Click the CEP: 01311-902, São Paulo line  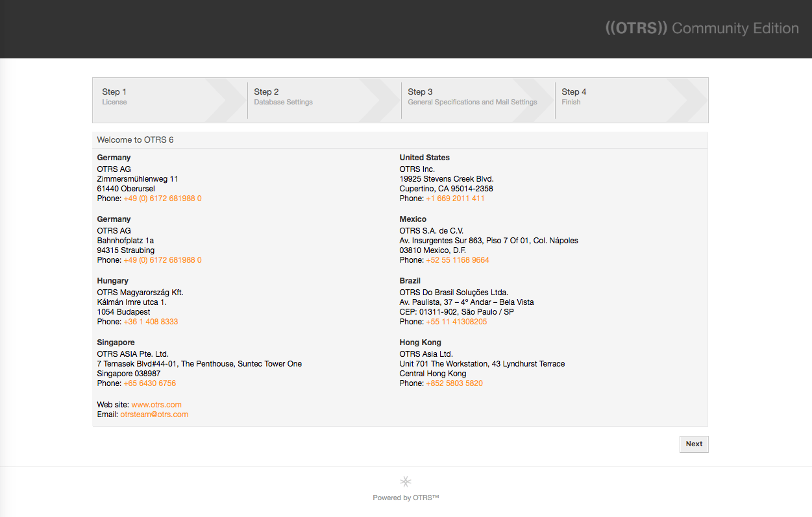(457, 312)
